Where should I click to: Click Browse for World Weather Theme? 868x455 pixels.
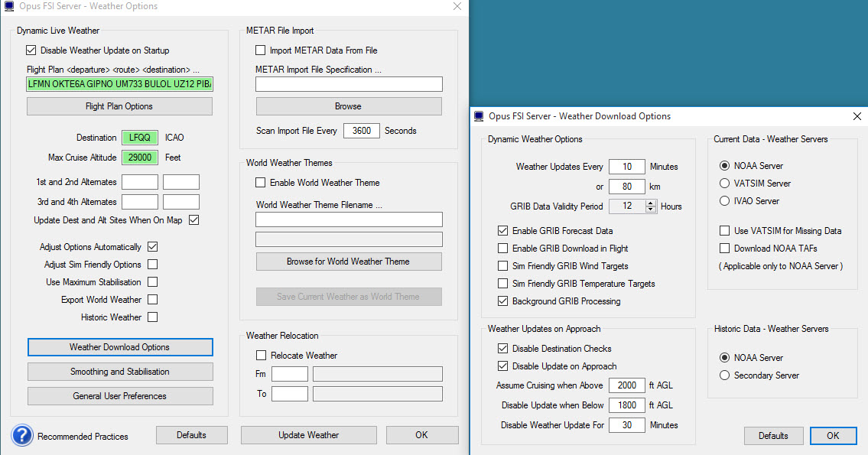349,262
